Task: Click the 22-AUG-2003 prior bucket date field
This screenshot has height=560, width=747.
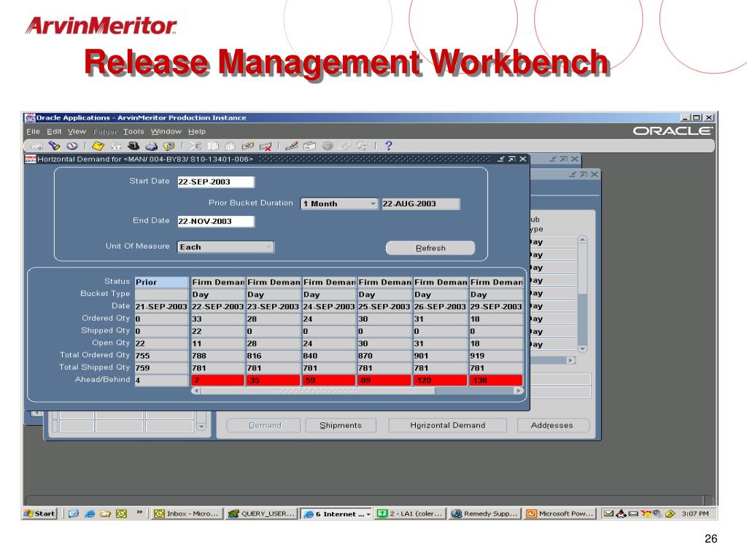Action: [421, 204]
